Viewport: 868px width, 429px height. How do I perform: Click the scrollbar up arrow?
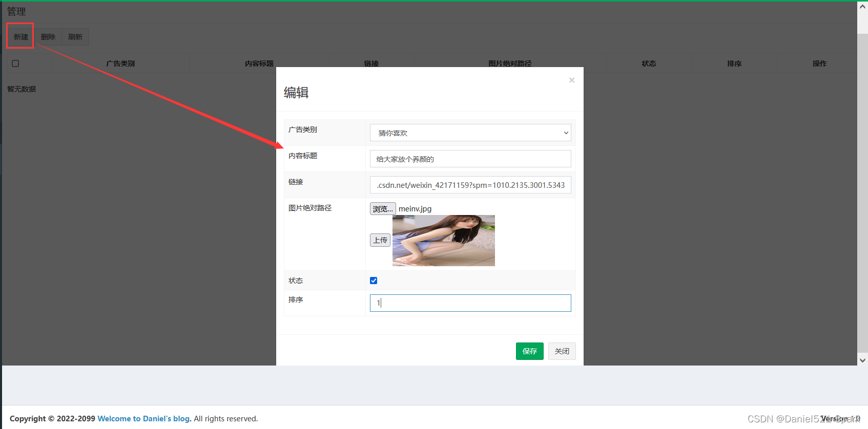click(x=862, y=7)
